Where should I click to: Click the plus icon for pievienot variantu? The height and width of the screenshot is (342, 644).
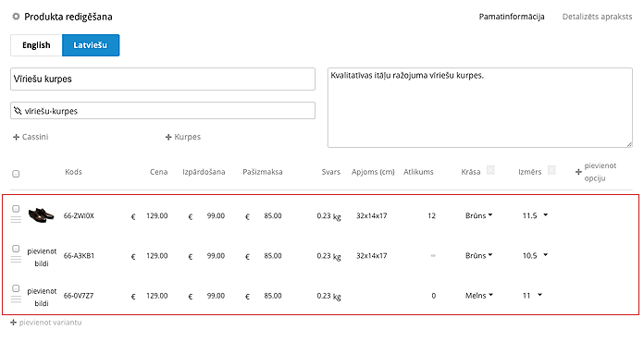point(13,323)
